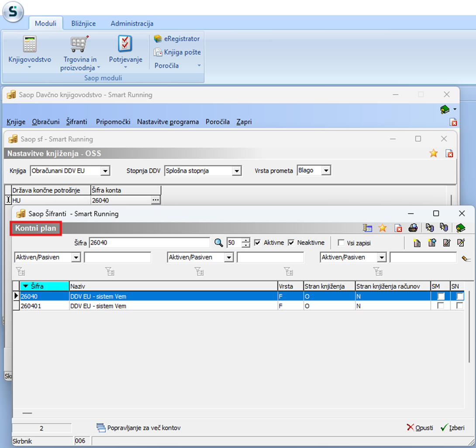Switch to the Administracija tab
This screenshot has width=476, height=448.
(132, 24)
